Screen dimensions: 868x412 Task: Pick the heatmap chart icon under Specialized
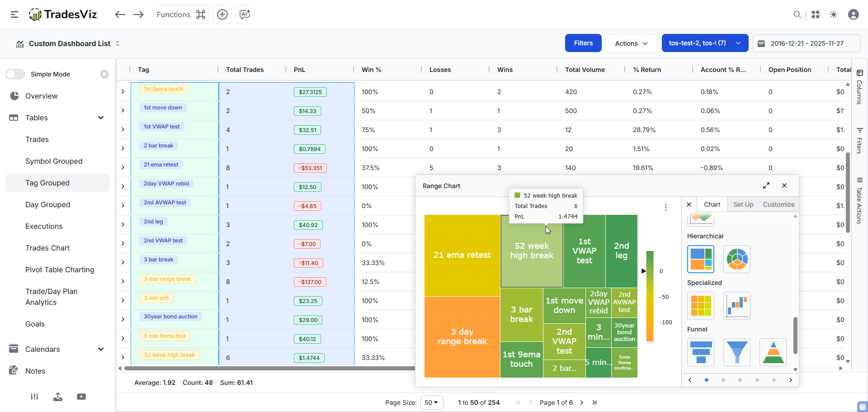point(700,306)
